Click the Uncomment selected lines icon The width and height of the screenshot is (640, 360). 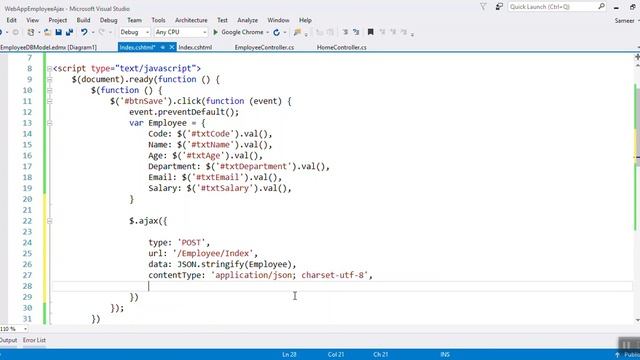point(356,32)
